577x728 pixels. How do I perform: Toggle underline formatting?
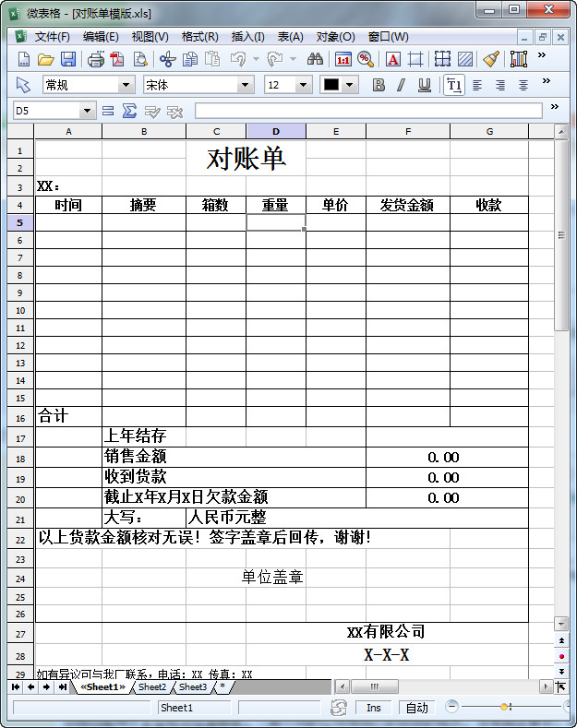424,85
